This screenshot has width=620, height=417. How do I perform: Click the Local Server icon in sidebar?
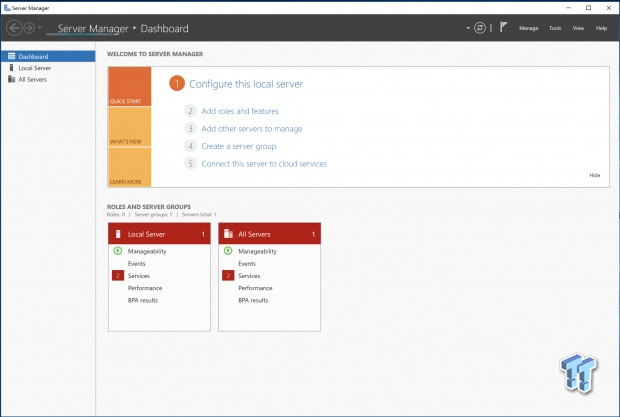(11, 68)
